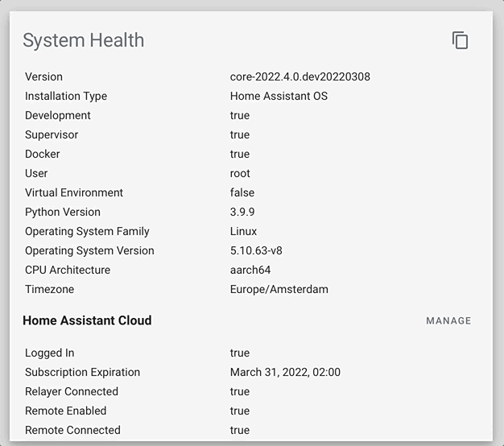Select the true value for Remote Connected

(x=240, y=430)
